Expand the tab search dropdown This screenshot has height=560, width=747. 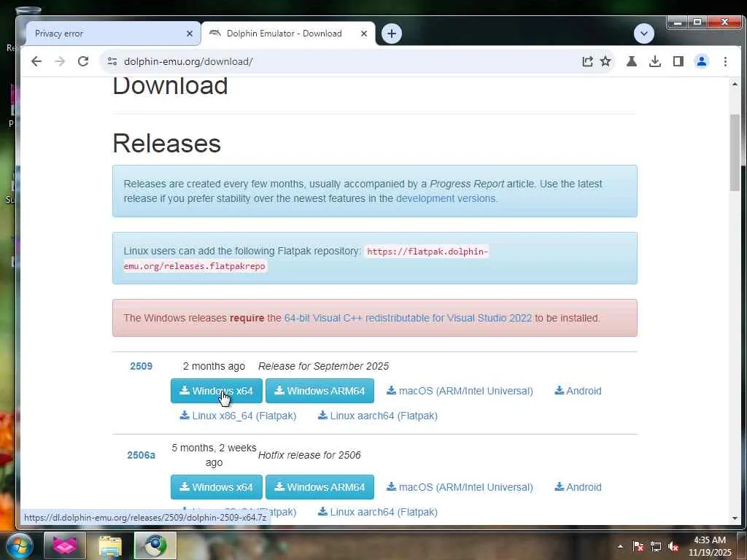(x=644, y=34)
